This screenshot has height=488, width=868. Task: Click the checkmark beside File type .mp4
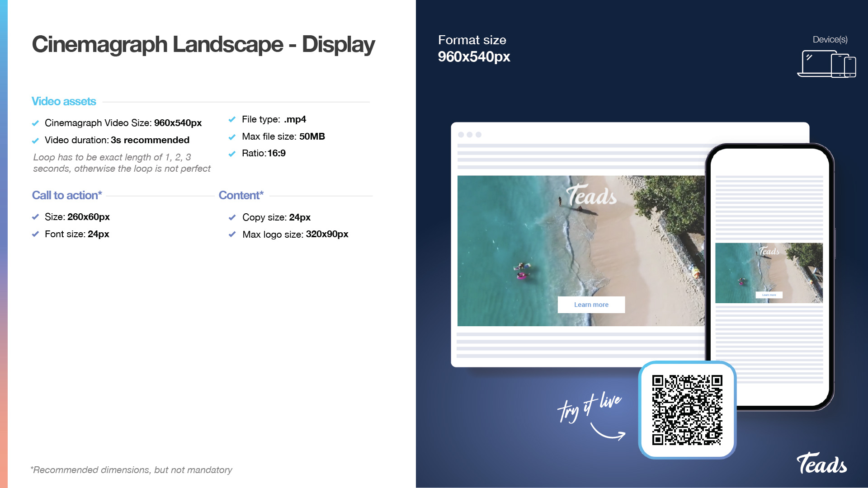pos(232,120)
